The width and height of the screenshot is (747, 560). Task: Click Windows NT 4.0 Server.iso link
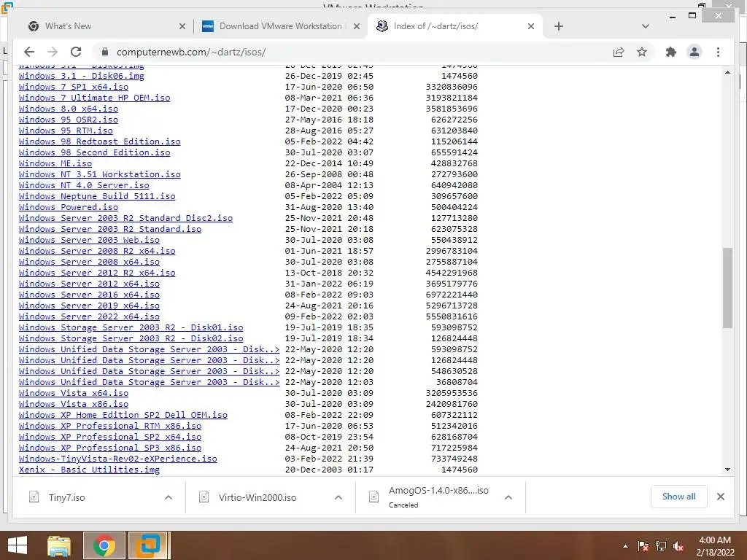(84, 185)
